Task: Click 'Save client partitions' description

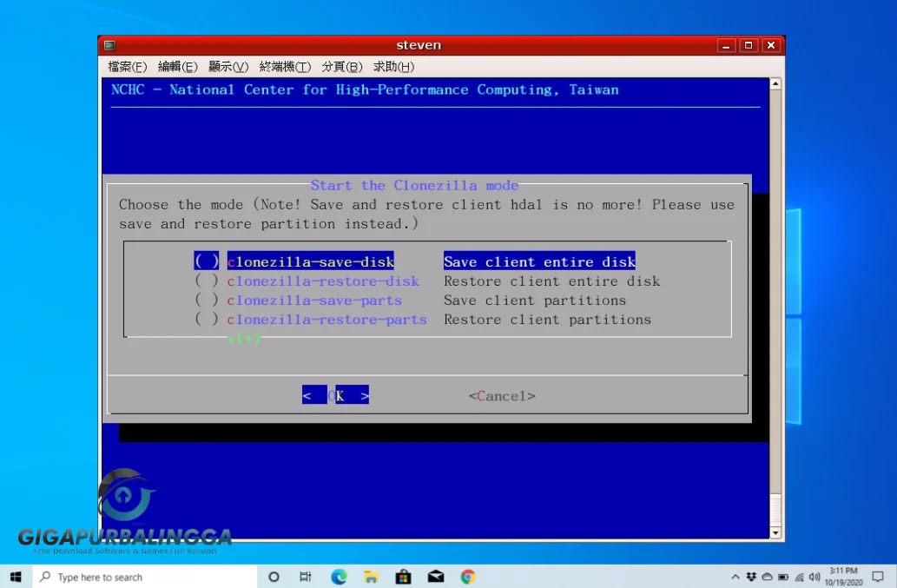Action: [535, 300]
